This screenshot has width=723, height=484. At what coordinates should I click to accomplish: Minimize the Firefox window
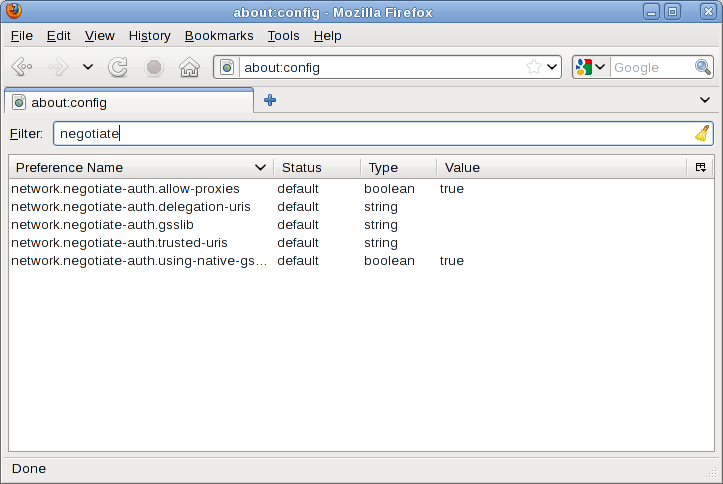coord(652,12)
